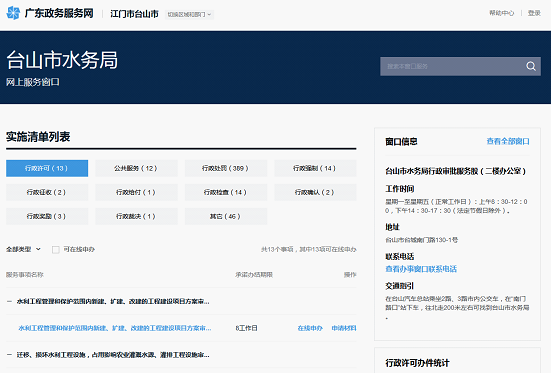Open the 申请材料 link

pyautogui.click(x=344, y=328)
